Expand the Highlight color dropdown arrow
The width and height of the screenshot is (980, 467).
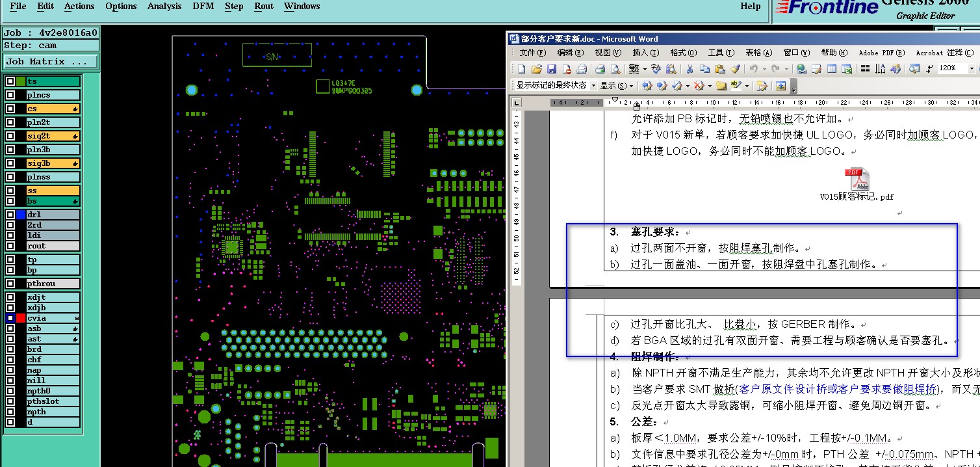pos(747,86)
